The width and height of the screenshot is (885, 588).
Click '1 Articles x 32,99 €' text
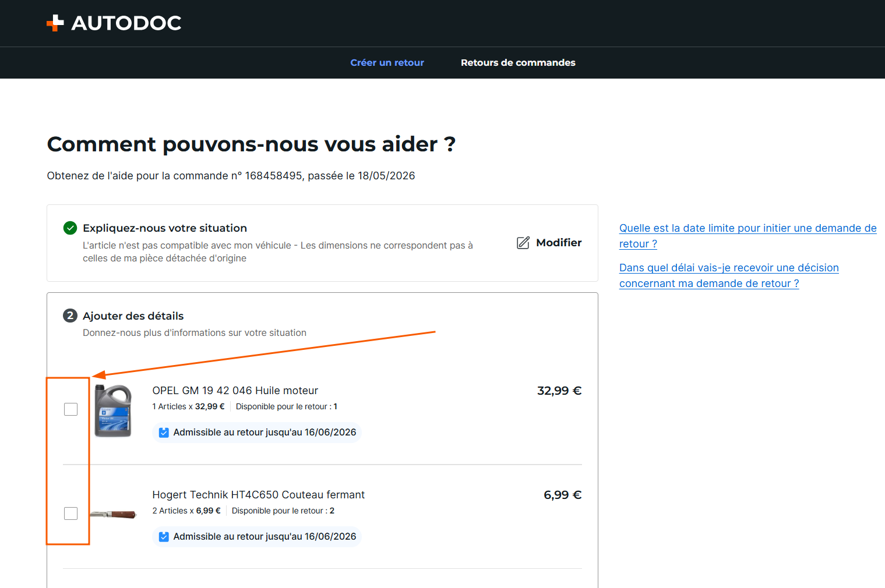[x=188, y=406]
